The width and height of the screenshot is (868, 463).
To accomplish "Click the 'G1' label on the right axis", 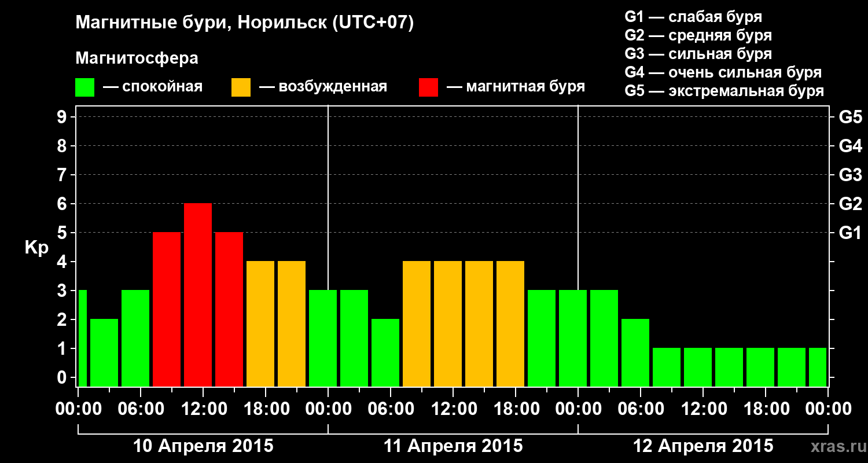I will (850, 233).
